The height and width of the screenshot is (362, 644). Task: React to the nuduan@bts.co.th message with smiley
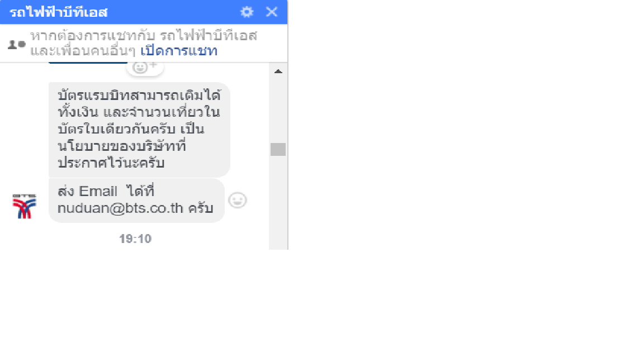point(238,201)
